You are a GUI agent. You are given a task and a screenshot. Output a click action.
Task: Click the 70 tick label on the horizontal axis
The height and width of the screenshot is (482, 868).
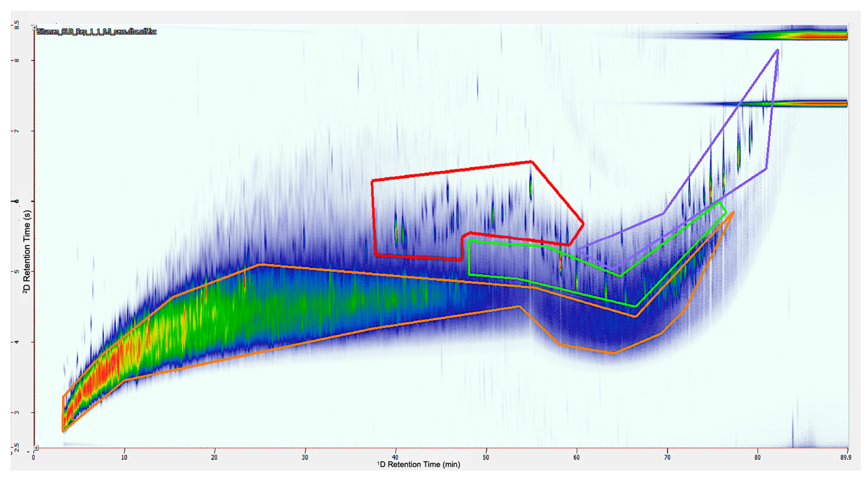pyautogui.click(x=667, y=457)
